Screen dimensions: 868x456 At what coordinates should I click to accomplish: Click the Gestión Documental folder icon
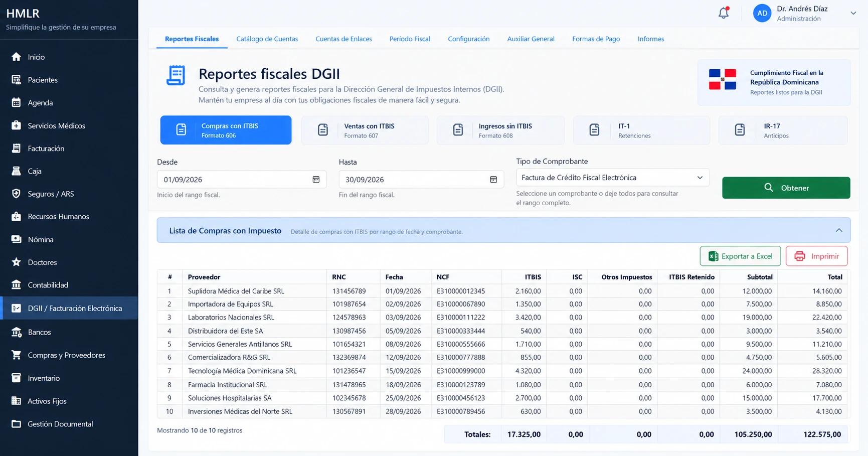(x=16, y=424)
